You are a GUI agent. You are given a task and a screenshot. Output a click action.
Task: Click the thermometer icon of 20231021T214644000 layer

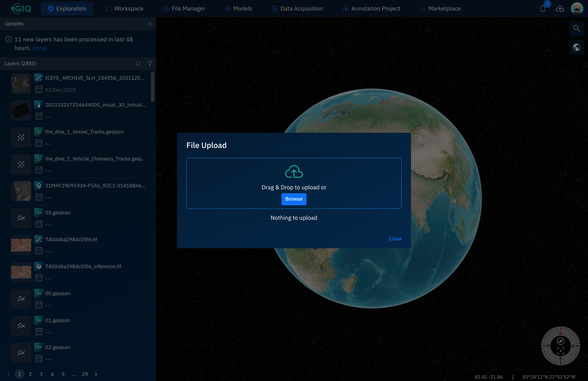[39, 105]
